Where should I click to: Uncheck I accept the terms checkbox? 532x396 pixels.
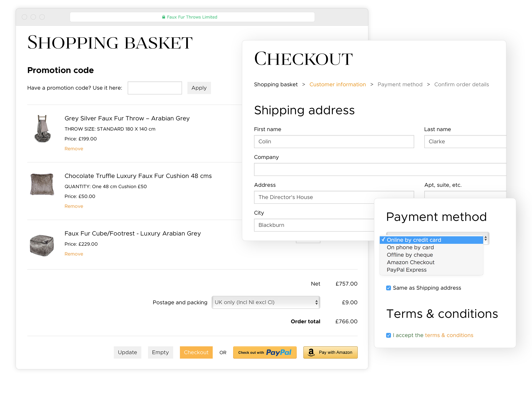388,335
